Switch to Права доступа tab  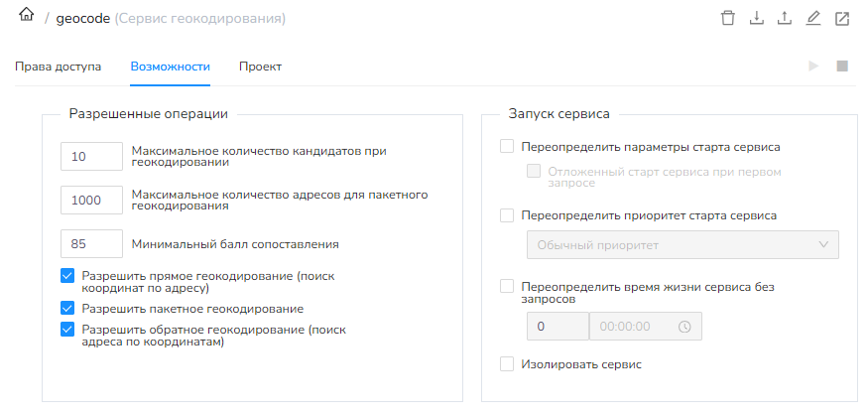coord(58,67)
